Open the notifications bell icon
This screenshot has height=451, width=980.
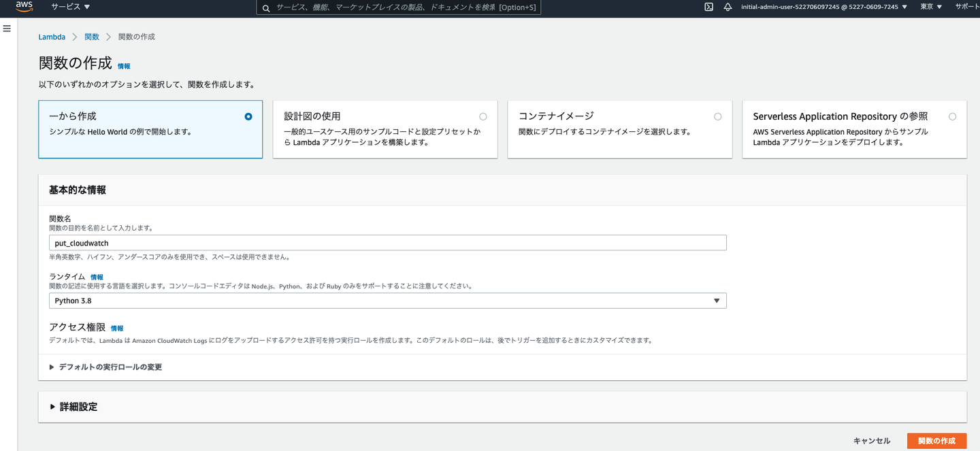point(728,7)
